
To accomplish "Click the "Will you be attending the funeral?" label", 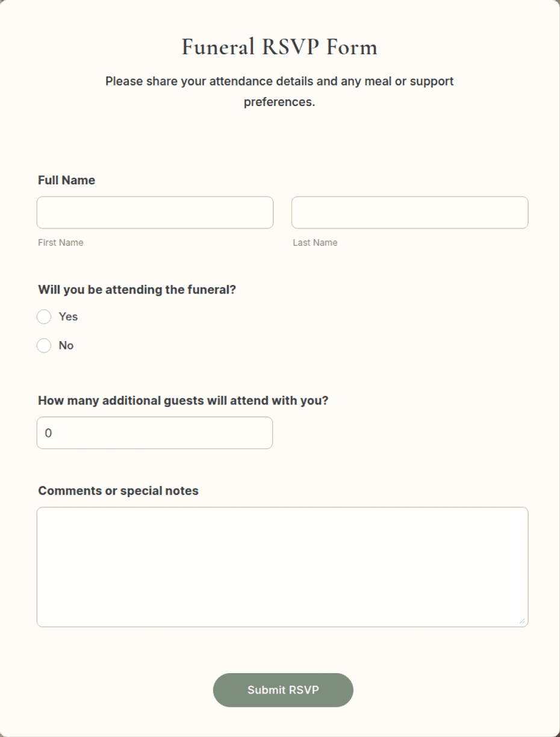I will (x=137, y=290).
